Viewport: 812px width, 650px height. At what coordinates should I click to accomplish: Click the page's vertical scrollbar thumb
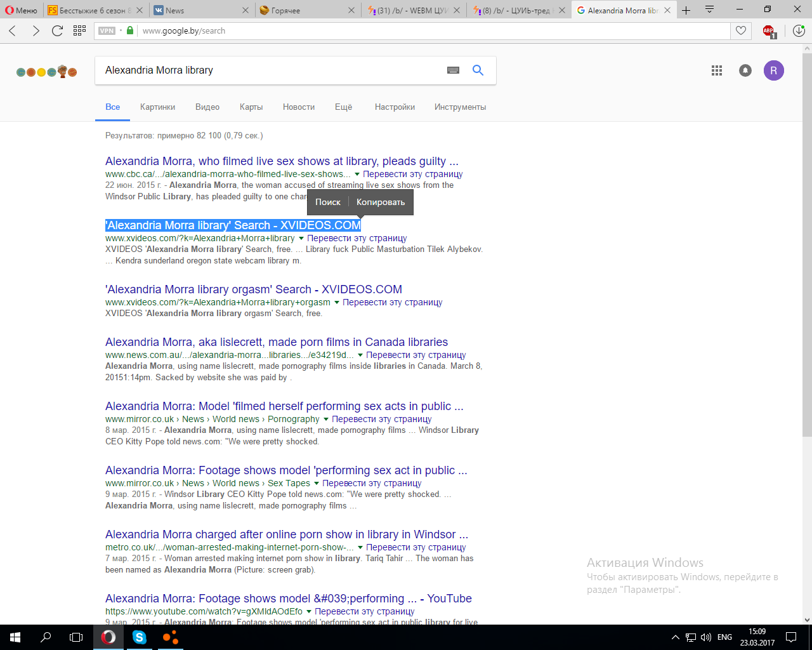[807, 244]
